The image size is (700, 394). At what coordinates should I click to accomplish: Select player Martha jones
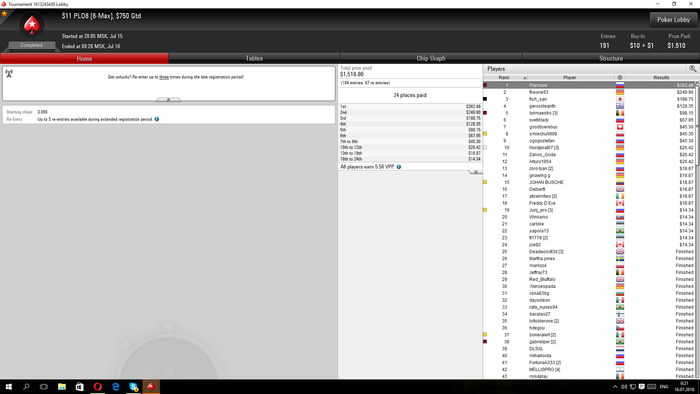(589, 258)
